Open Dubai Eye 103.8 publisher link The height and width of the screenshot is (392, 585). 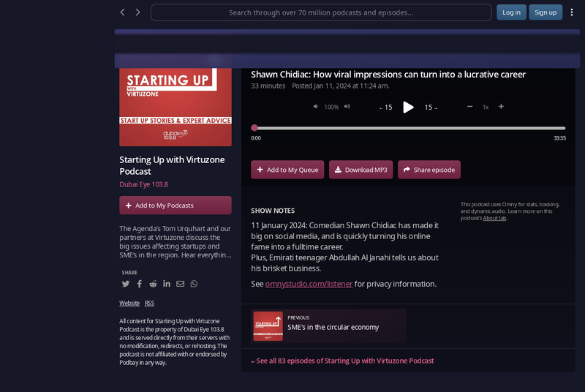pos(143,184)
